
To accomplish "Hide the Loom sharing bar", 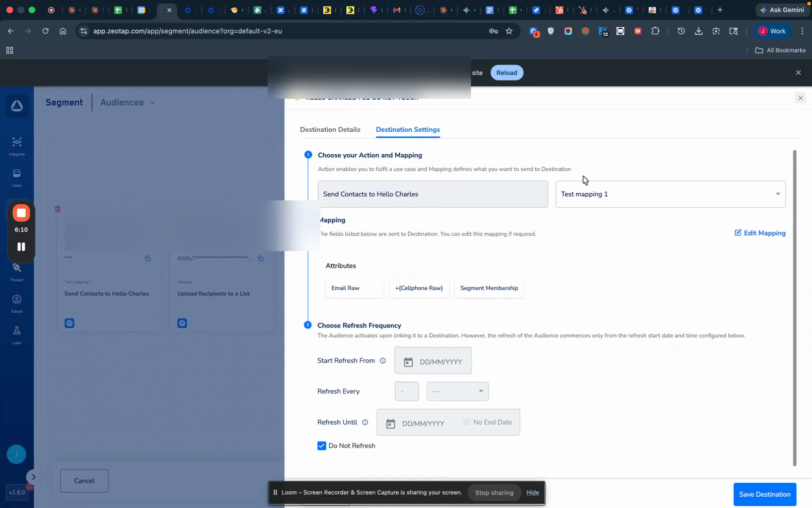I will pos(533,492).
